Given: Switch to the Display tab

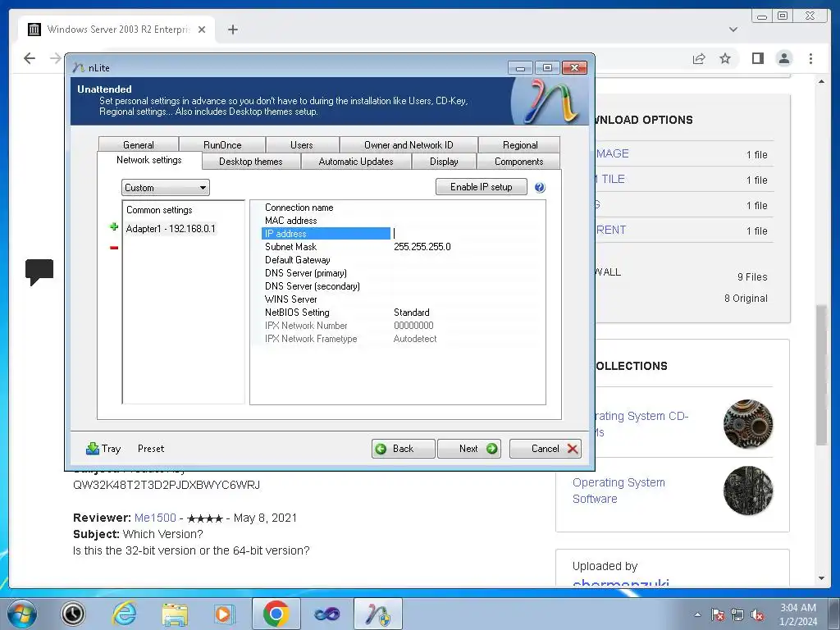Looking at the screenshot, I should click(x=444, y=162).
